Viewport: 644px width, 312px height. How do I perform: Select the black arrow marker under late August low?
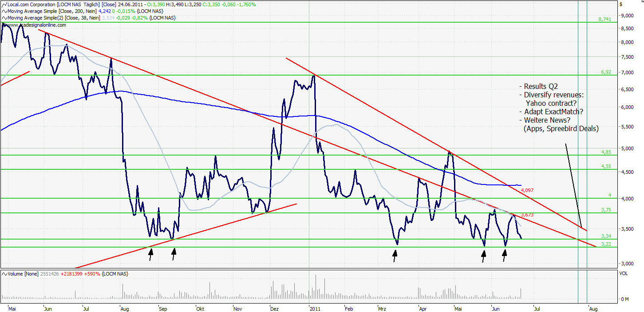click(150, 254)
